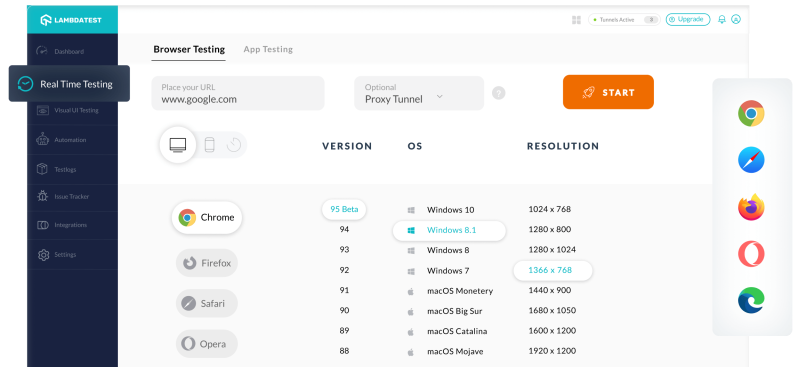The width and height of the screenshot is (799, 367).
Task: Select Windows 8.1 OS
Action: click(449, 230)
